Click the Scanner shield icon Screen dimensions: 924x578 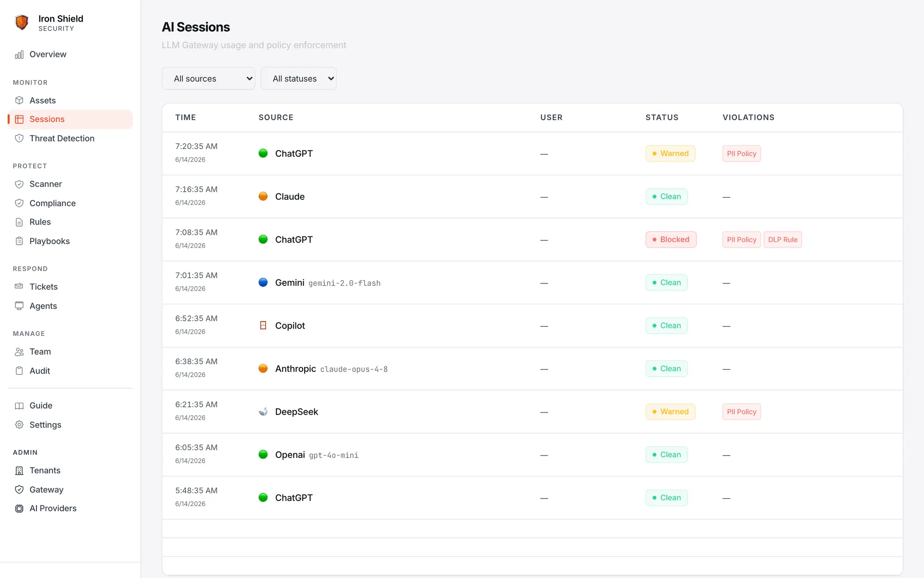[x=19, y=184]
